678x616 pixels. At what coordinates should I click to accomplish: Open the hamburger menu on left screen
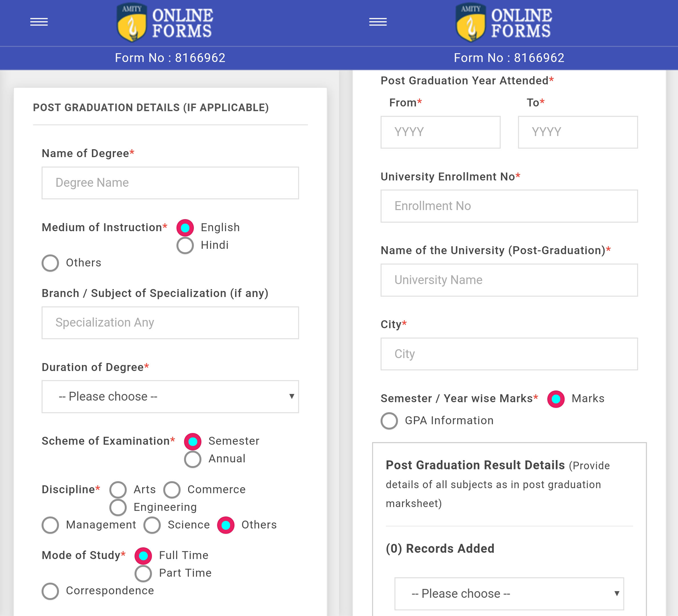[39, 22]
